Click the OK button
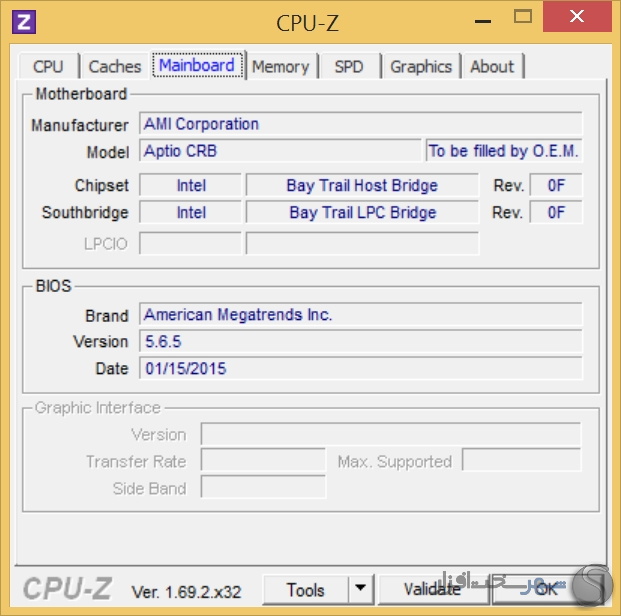The height and width of the screenshot is (616, 621). point(547,589)
